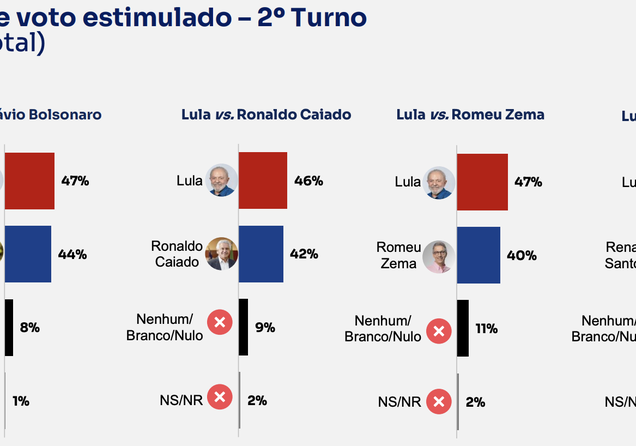Click the Lula vs. Romeu Zema heading
Screen dimensions: 636x446
click(471, 115)
